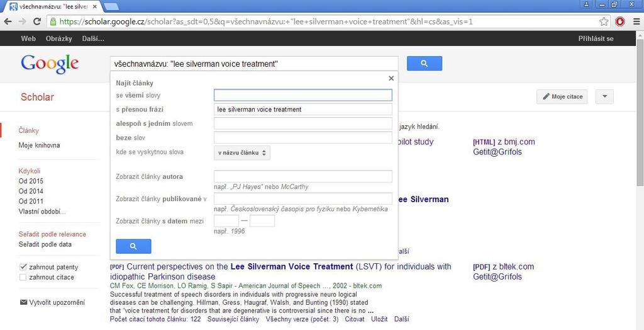
Task: Click Getit@Grifols under bltek.com link
Action: point(497,276)
